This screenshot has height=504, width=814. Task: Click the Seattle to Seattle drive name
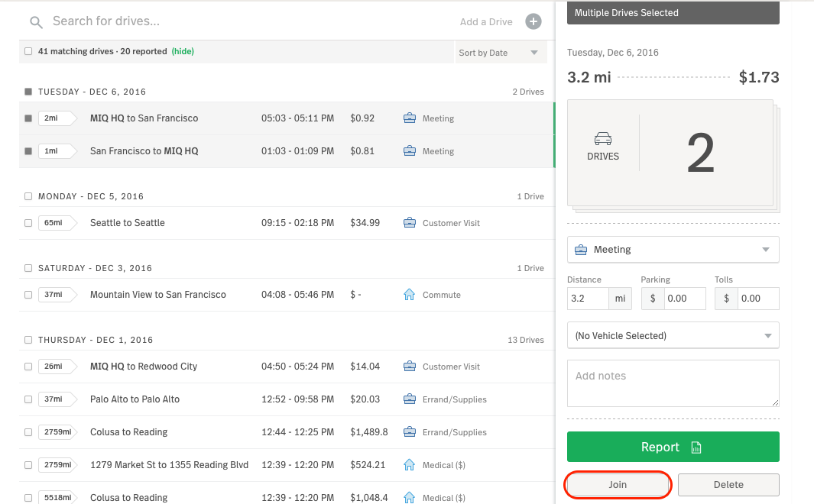click(127, 222)
